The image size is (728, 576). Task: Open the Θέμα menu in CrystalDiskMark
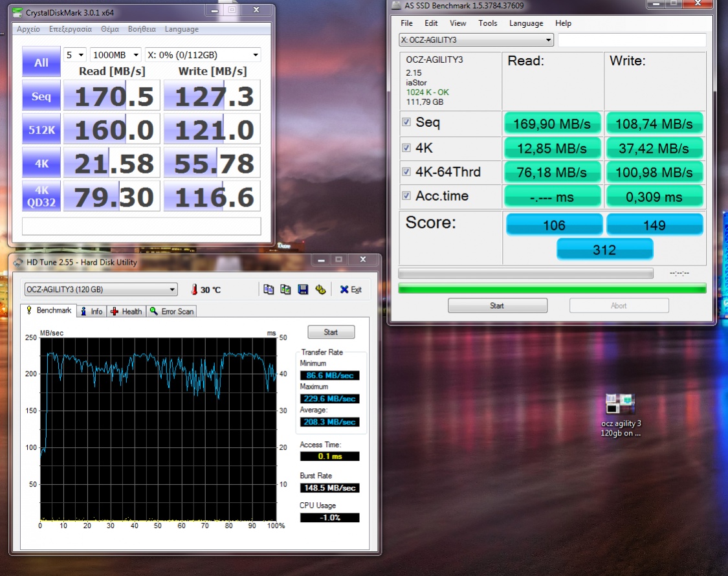click(x=110, y=28)
